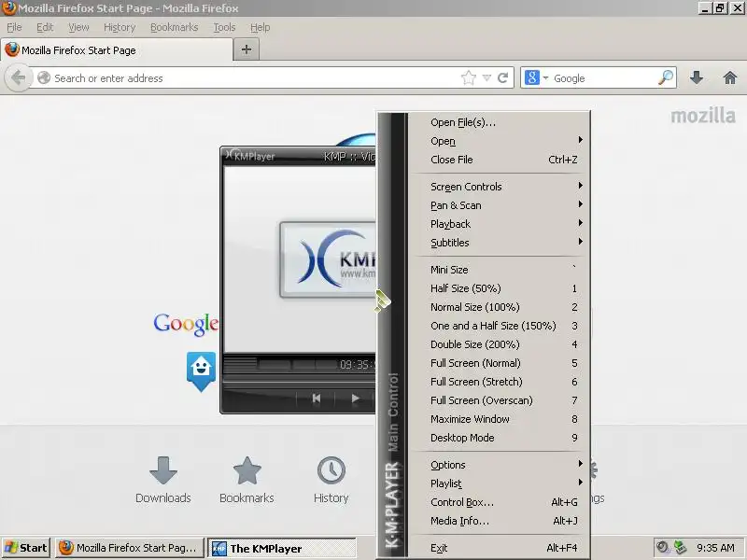The image size is (747, 560).
Task: Click the KMPlayer seek bar
Action: [299, 380]
